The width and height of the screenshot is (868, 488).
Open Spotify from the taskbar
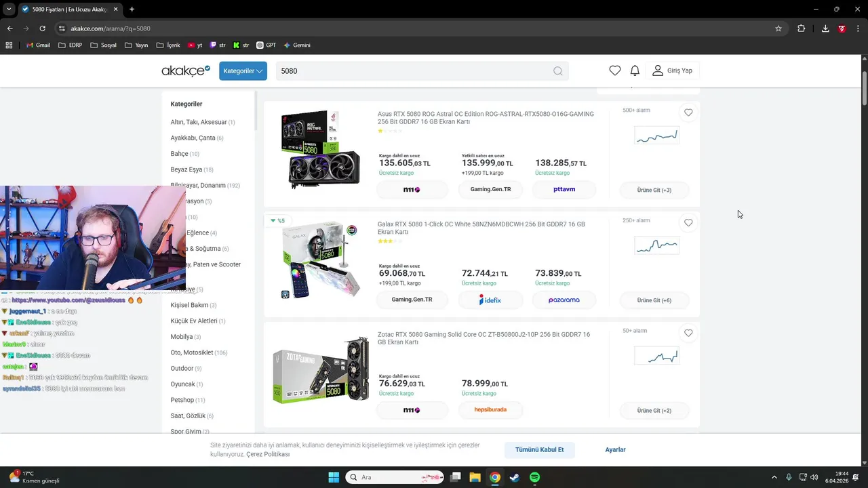tap(534, 477)
